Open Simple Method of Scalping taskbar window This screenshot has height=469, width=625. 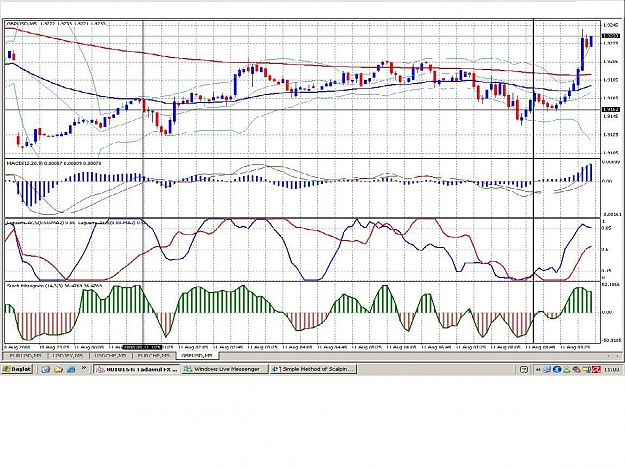click(313, 369)
